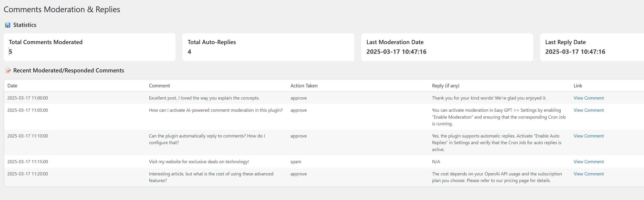Select date cell 2025-03-17 11:15:00

pos(28,162)
